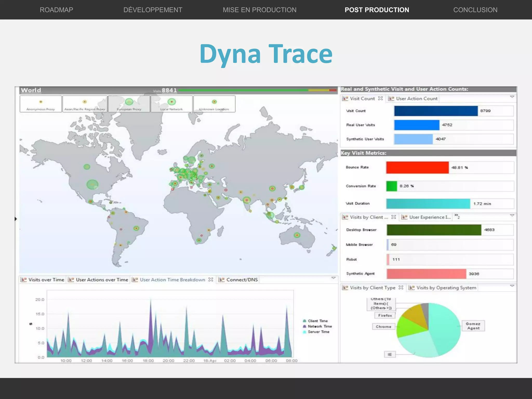Click the Conversion Rate green bar

tap(391, 186)
